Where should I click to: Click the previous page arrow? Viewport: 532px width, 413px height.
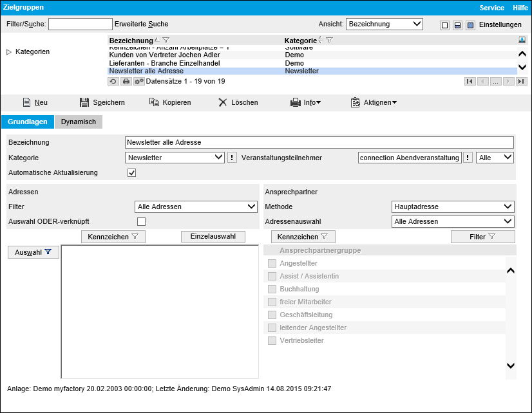click(x=483, y=81)
